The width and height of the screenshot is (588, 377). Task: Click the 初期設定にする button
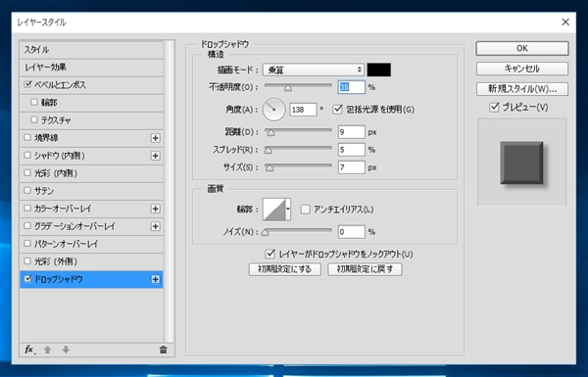[x=284, y=269]
